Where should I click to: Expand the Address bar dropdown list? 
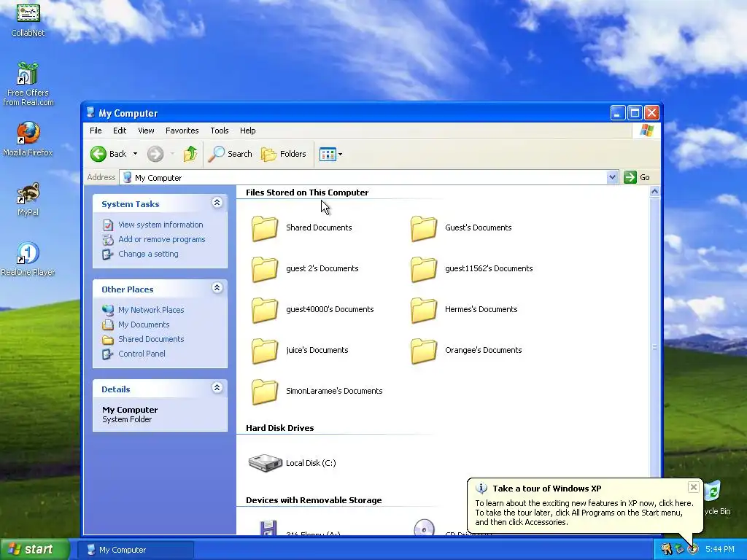[613, 178]
